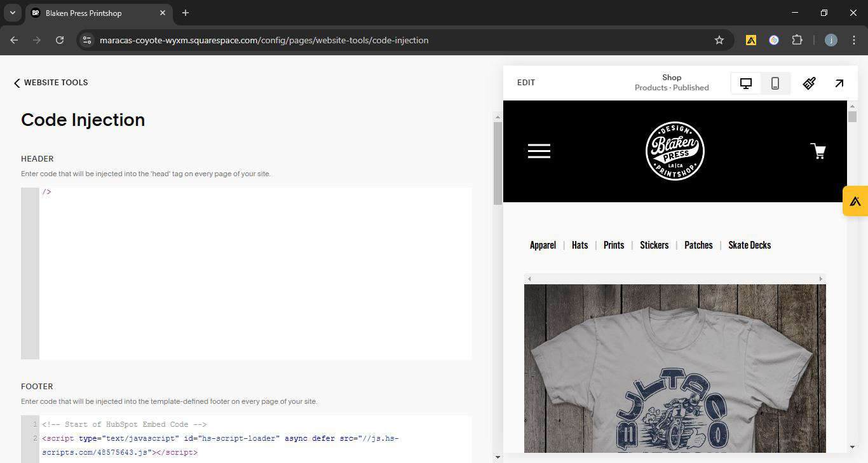
Task: Open Site Styles paintbrush icon
Action: point(809,83)
